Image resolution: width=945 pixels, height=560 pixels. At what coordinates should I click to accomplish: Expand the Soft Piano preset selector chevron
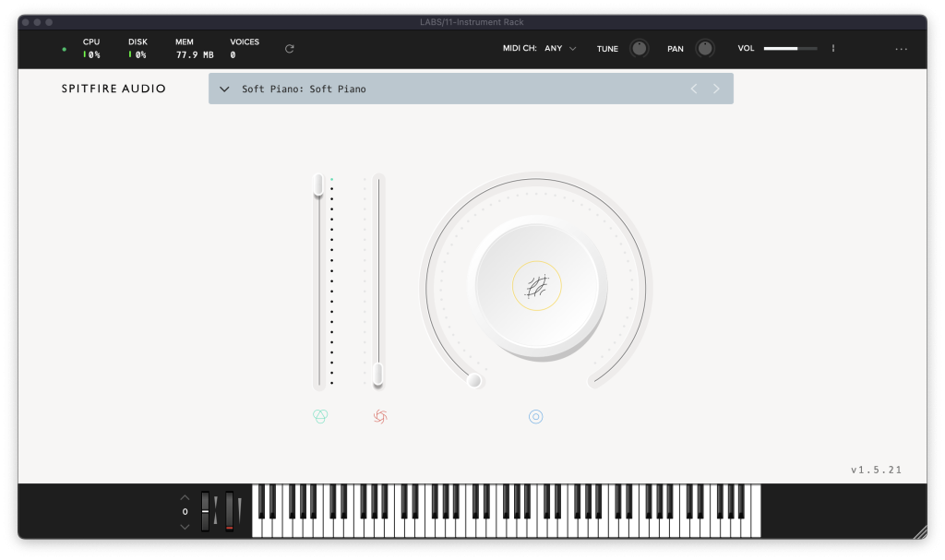tap(224, 89)
